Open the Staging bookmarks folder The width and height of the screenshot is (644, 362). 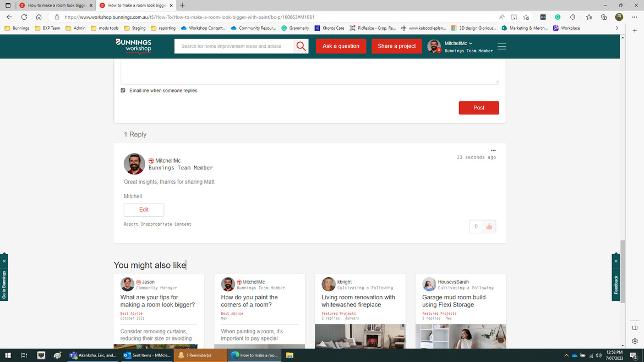(x=135, y=28)
